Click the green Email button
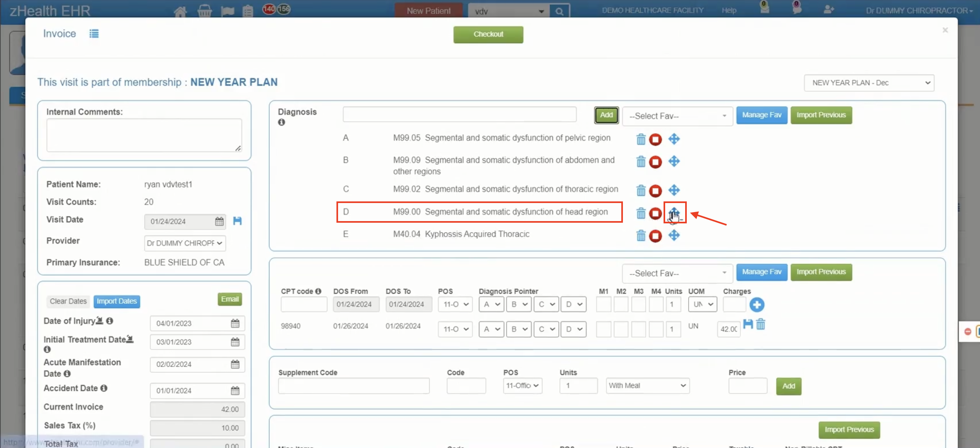980x448 pixels. [x=230, y=299]
